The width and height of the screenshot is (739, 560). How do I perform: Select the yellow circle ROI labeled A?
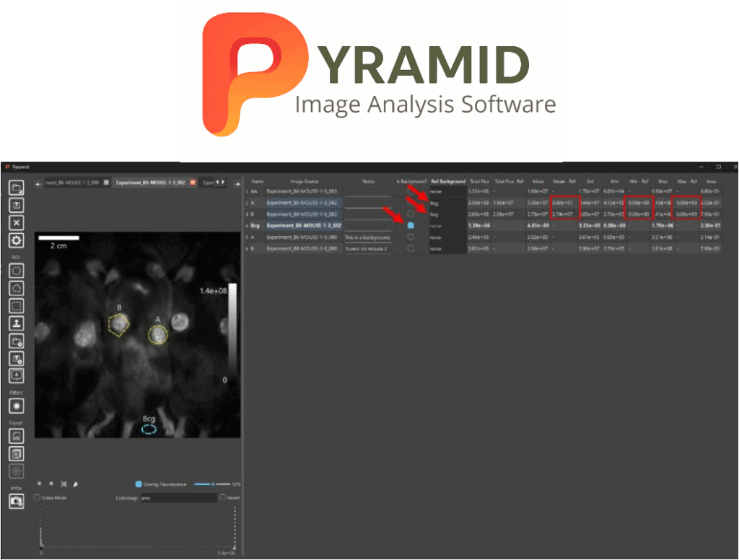157,335
